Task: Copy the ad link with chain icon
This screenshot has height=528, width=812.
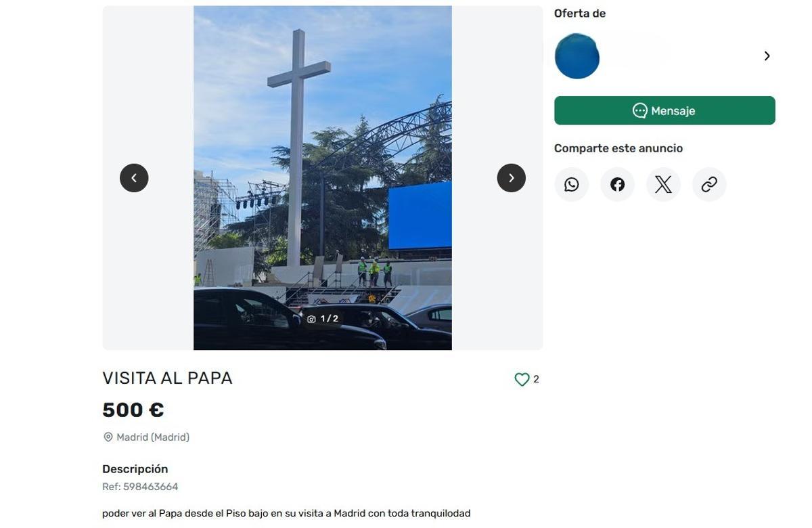Action: (x=709, y=184)
